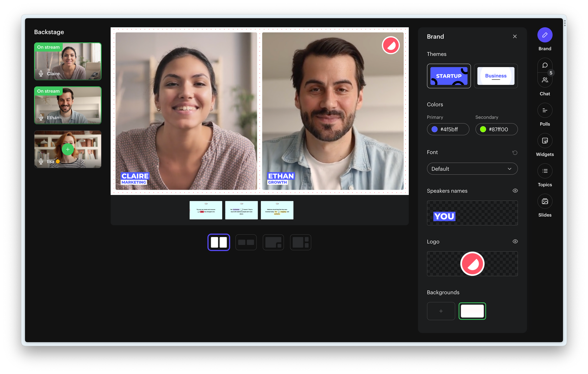Toggle visibility of Speakers names
The width and height of the screenshot is (588, 374).
[515, 191]
